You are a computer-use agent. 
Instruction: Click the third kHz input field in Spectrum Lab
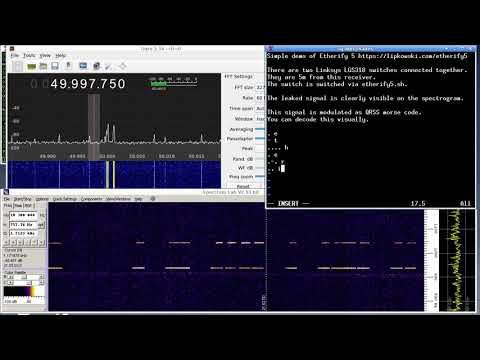(x=23, y=233)
